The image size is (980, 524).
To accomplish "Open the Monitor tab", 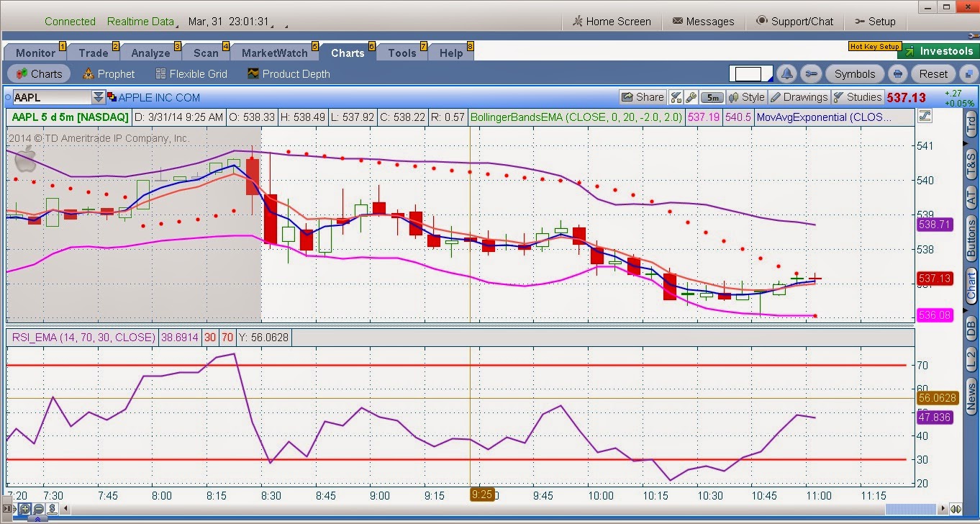I will click(x=35, y=53).
